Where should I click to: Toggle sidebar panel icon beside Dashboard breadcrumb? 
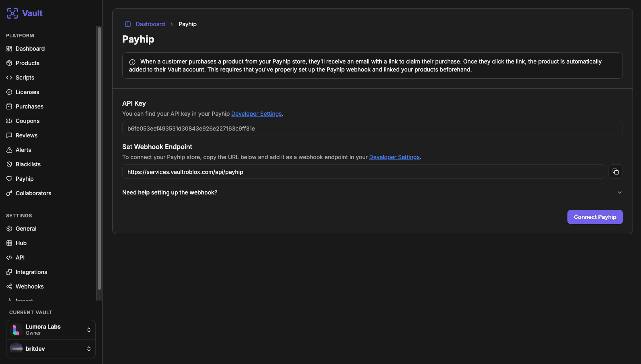pyautogui.click(x=128, y=24)
